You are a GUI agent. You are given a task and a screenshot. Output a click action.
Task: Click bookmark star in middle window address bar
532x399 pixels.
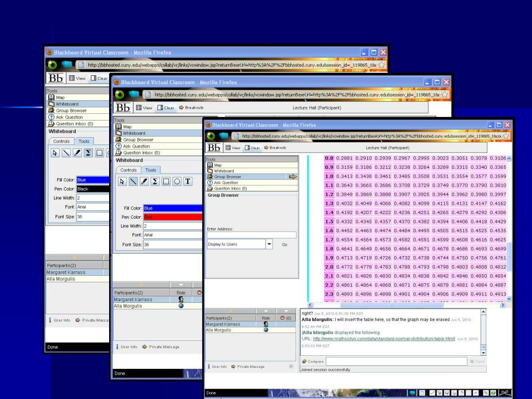click(445, 95)
